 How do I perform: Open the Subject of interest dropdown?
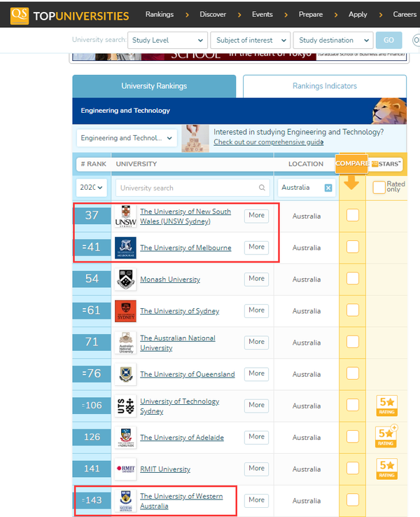[x=251, y=40]
